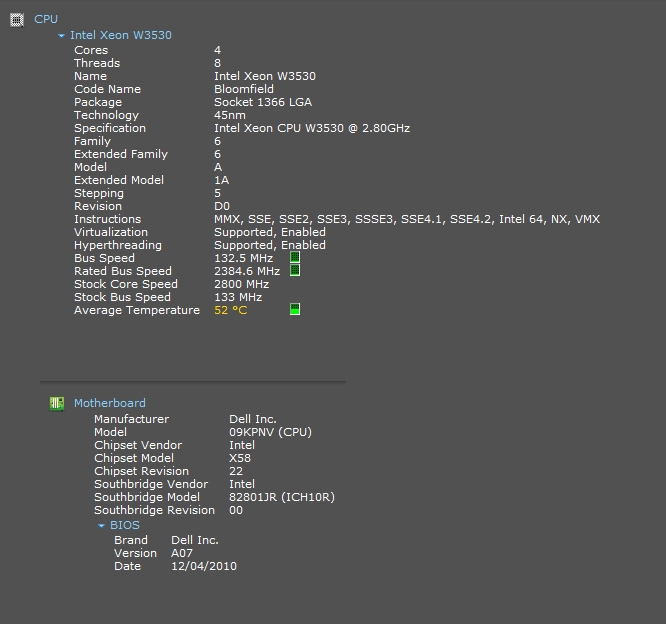Click the Revision value D0
Screen dimensions: 666x624
[222, 206]
